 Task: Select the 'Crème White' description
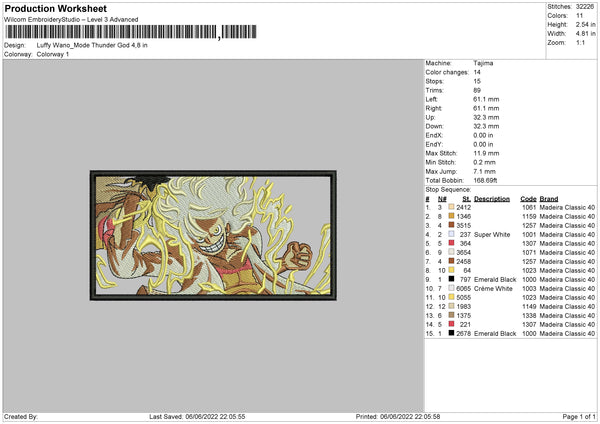[x=493, y=289]
